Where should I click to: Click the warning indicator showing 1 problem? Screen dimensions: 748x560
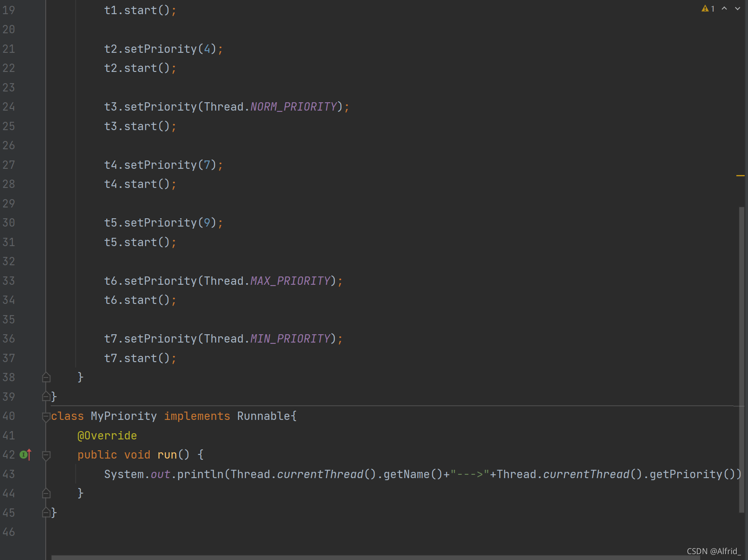708,8
